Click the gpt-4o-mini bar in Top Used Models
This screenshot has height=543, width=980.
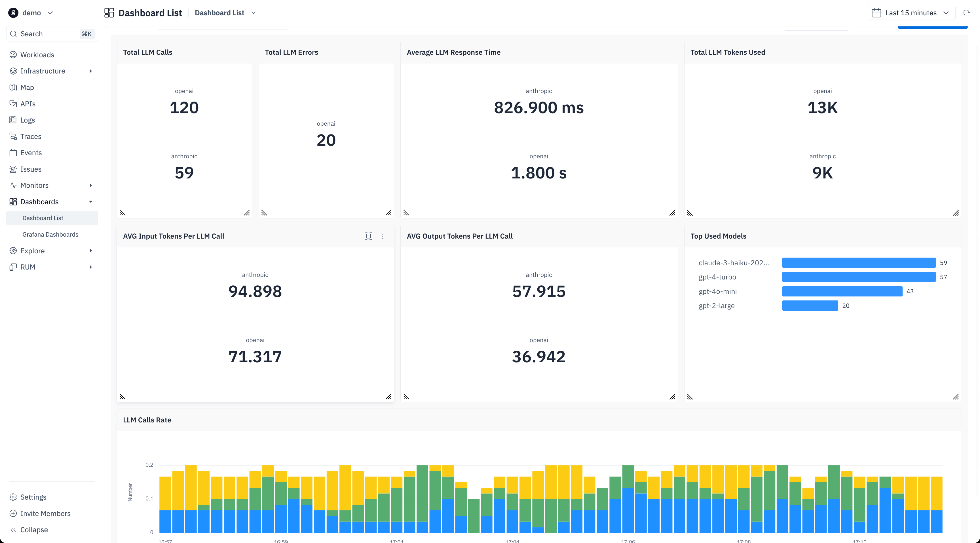842,291
